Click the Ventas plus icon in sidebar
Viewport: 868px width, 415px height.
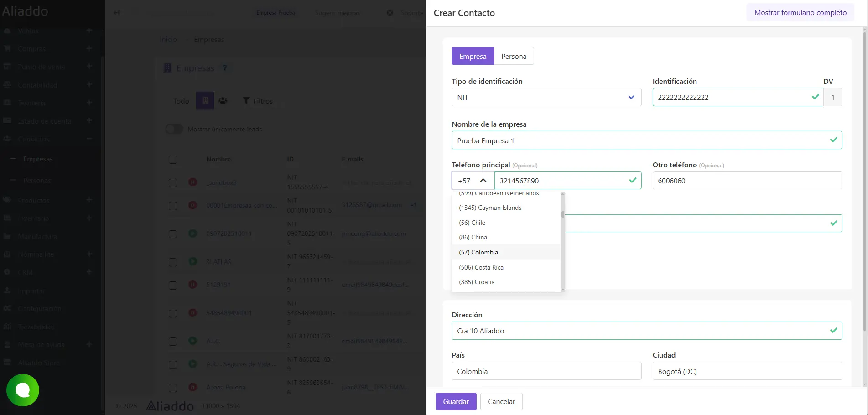click(89, 31)
